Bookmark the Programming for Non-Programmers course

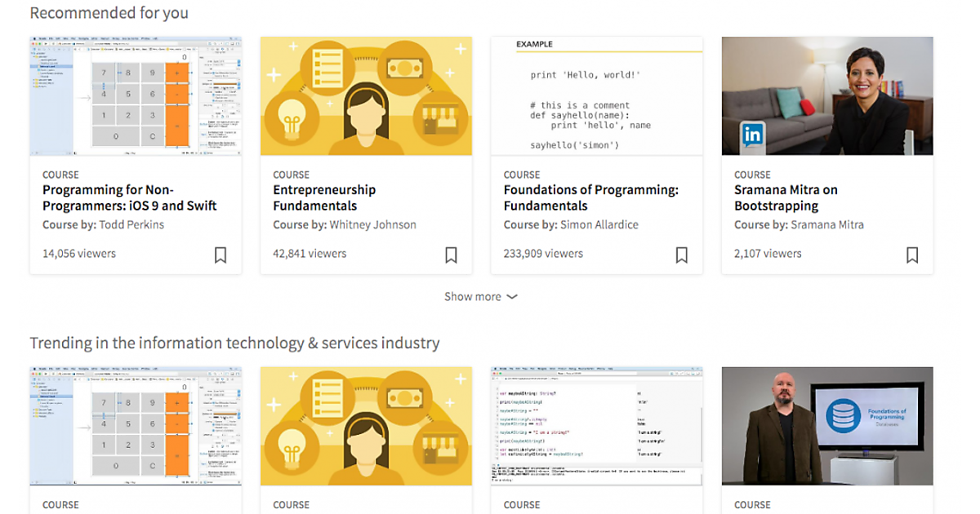click(x=220, y=255)
